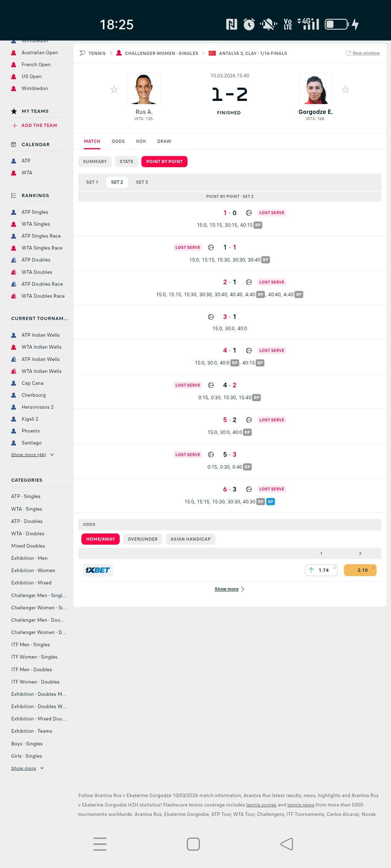The image size is (391, 868).
Task: Favorite Rus A. with the star icon
Action: (114, 90)
